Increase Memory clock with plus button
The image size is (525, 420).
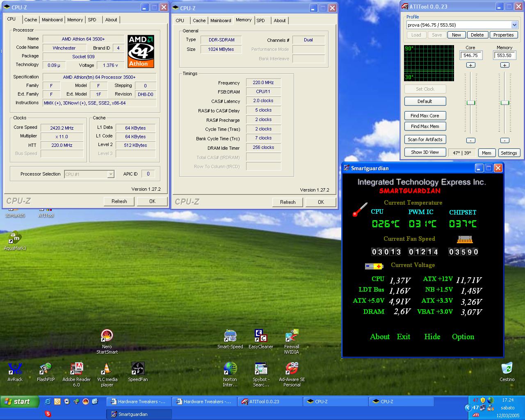(x=504, y=65)
